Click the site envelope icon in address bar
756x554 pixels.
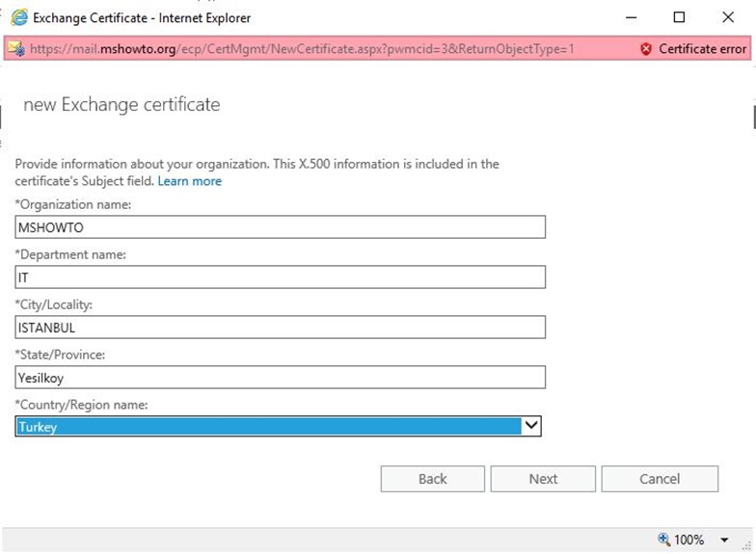(x=16, y=48)
